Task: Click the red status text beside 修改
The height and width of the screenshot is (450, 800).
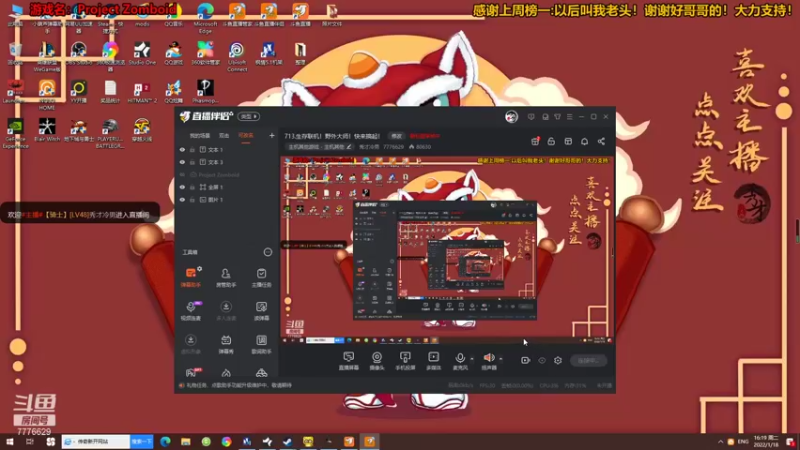Action: [424, 136]
